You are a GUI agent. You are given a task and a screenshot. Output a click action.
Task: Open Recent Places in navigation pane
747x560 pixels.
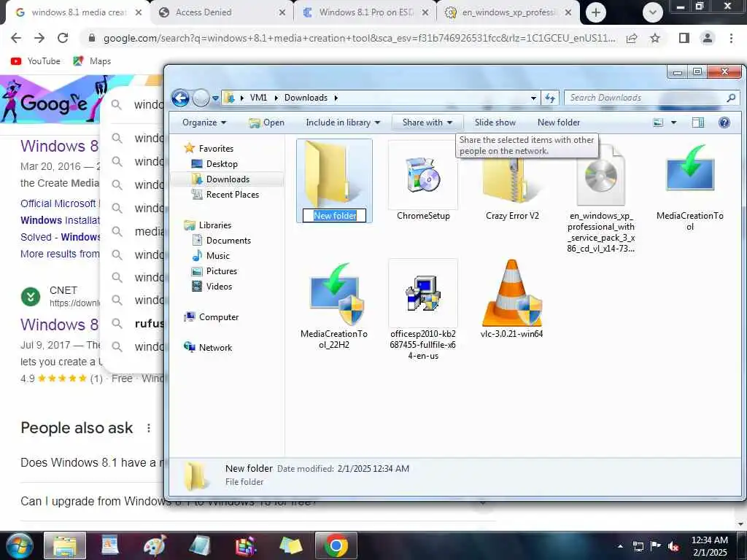225,194
